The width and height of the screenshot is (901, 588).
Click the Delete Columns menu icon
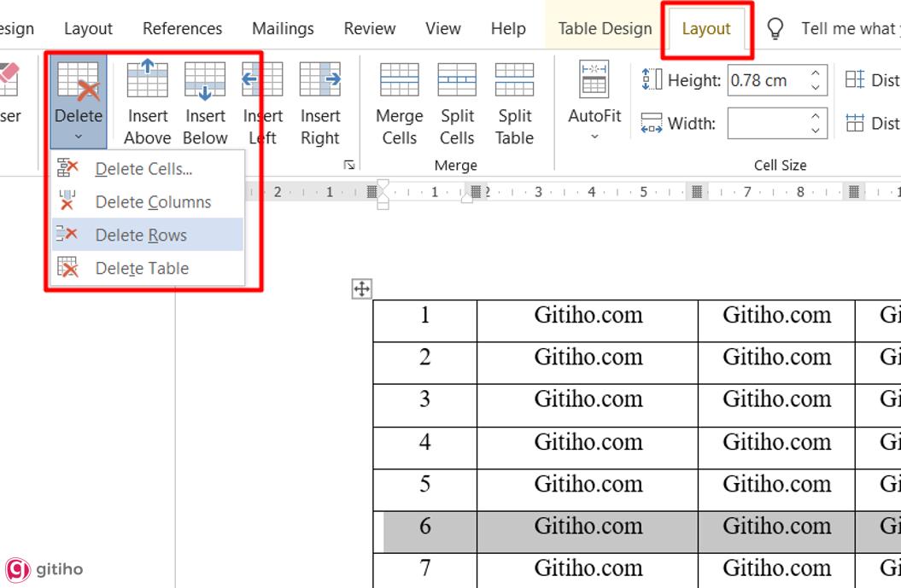[x=67, y=200]
